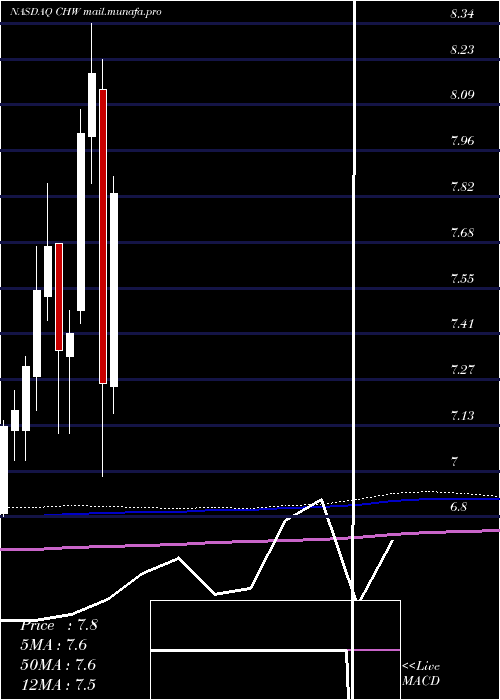This screenshot has height=700, width=500.
Task: Click the 7.82 price axis label
Action: 462,187
